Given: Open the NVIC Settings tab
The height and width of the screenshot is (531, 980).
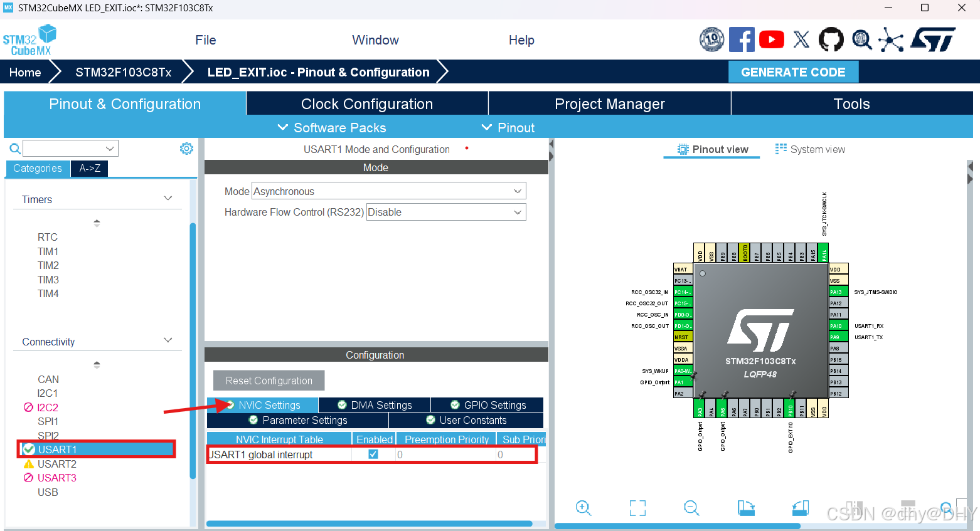Looking at the screenshot, I should (263, 405).
